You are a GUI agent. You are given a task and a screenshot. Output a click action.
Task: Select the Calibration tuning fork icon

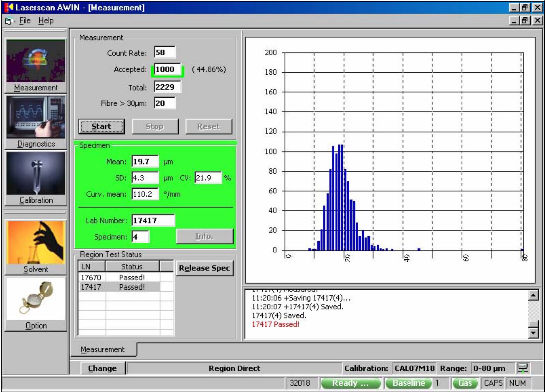pos(35,173)
